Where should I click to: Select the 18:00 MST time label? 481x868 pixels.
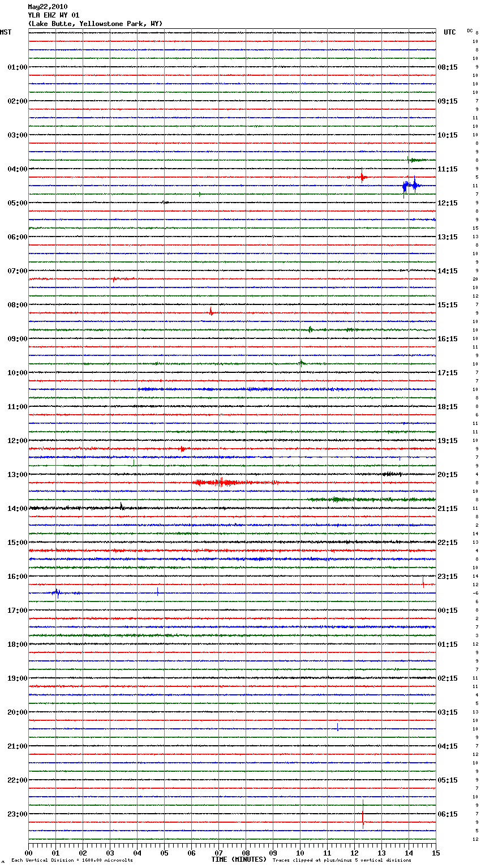(18, 644)
